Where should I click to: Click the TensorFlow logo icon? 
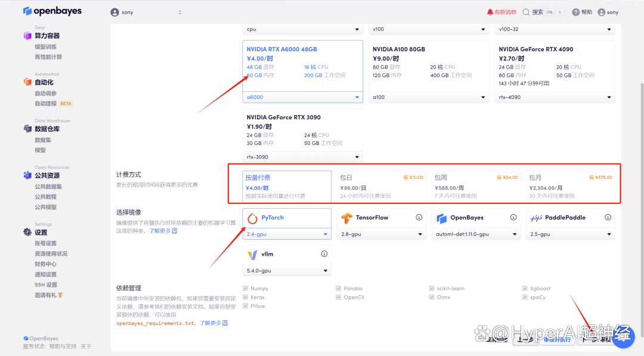[346, 218]
